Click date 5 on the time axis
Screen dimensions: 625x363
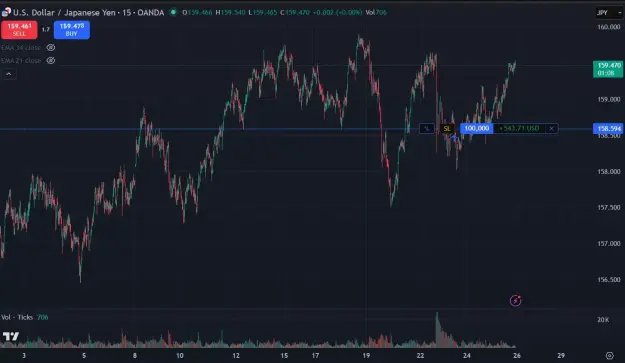point(84,355)
